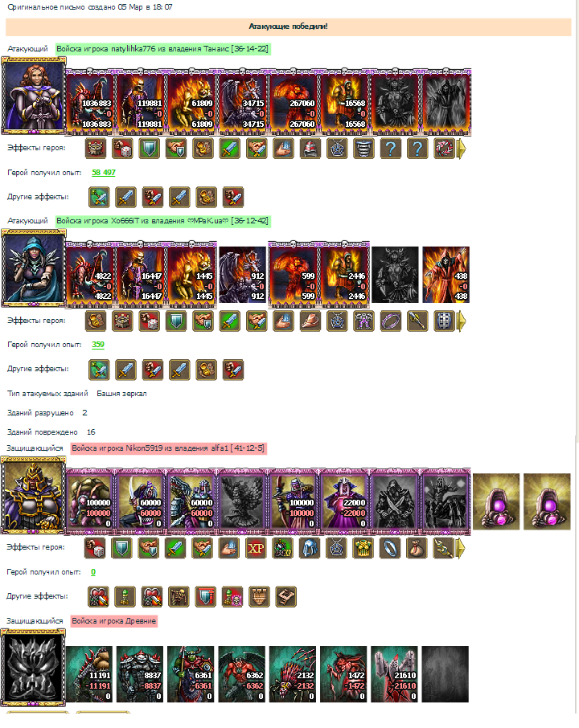Click first question mark effect icon
The height and width of the screenshot is (728, 579).
click(x=390, y=149)
